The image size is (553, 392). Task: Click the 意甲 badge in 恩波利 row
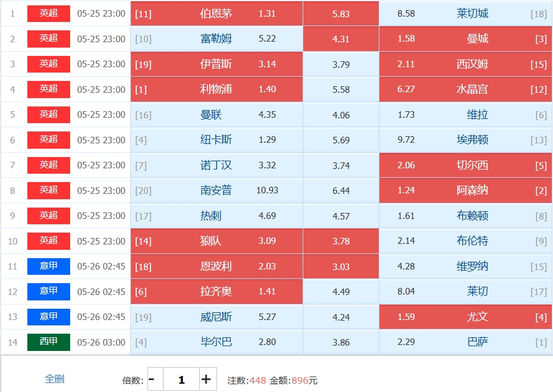pyautogui.click(x=49, y=266)
